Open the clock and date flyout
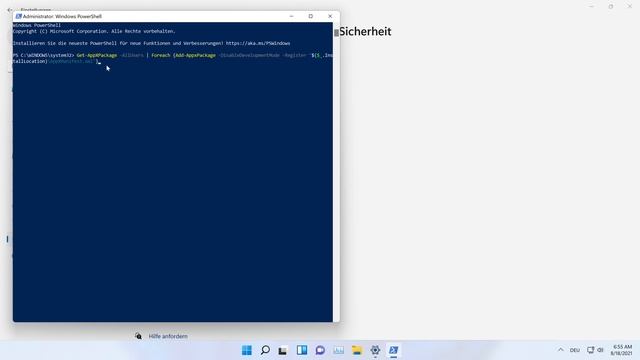The width and height of the screenshot is (640, 360). (622, 350)
